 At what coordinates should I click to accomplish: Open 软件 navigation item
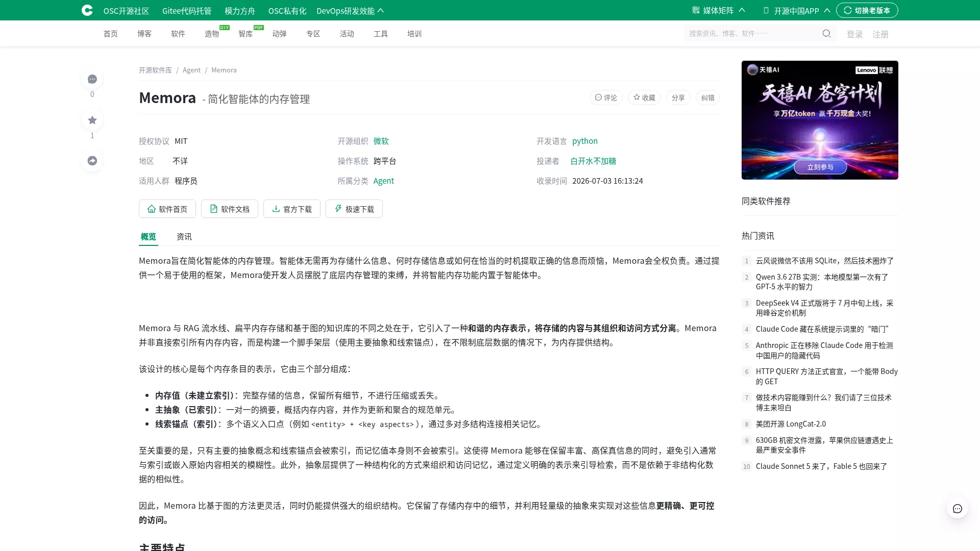pyautogui.click(x=178, y=34)
